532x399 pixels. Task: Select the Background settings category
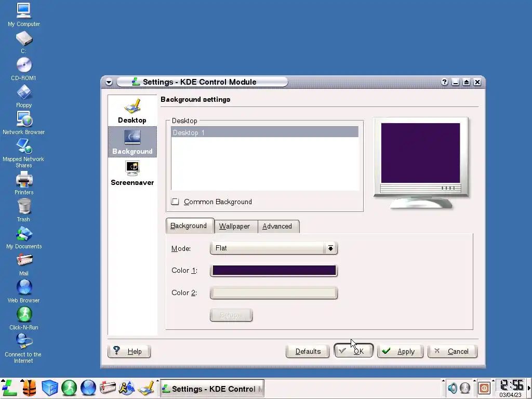(132, 142)
